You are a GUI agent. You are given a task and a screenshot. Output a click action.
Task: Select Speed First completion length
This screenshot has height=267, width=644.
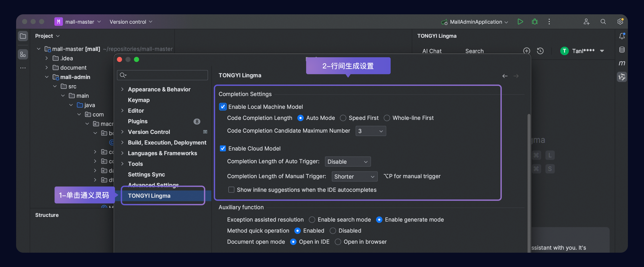[343, 118]
